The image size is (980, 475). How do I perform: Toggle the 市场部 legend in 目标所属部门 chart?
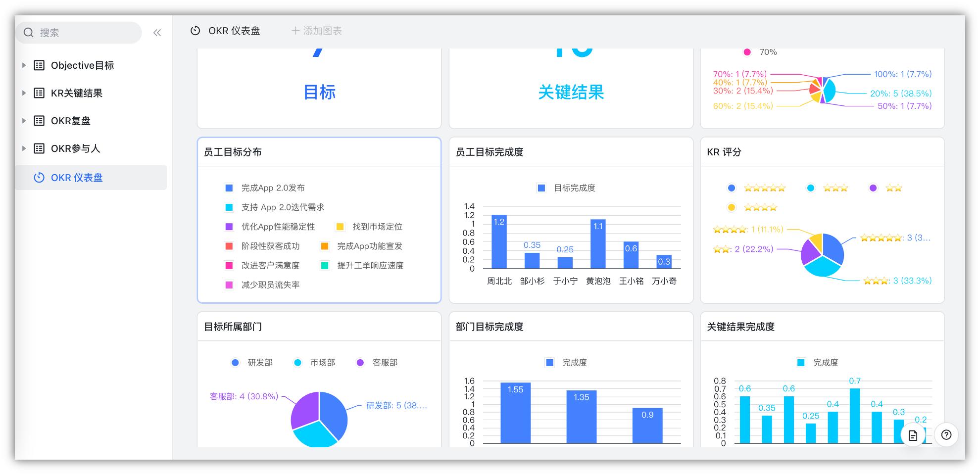point(315,362)
